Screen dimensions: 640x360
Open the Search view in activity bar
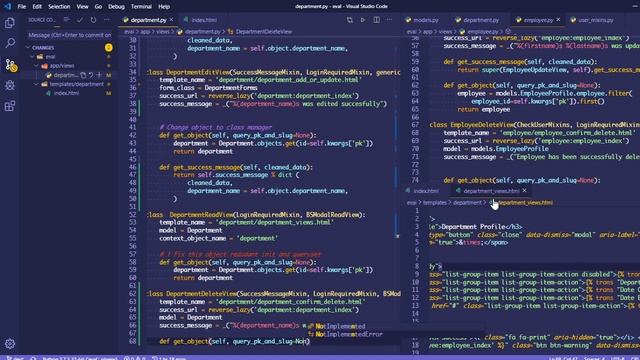(x=10, y=43)
